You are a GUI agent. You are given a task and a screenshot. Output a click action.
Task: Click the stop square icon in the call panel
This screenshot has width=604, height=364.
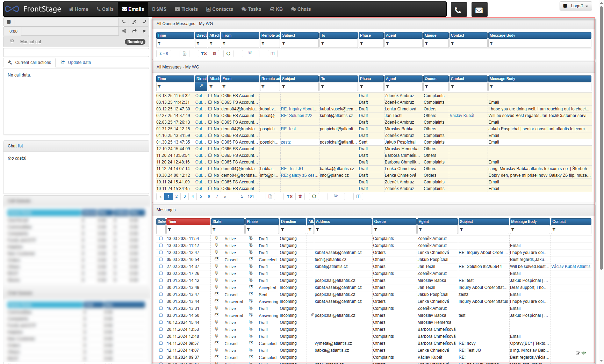(x=9, y=22)
